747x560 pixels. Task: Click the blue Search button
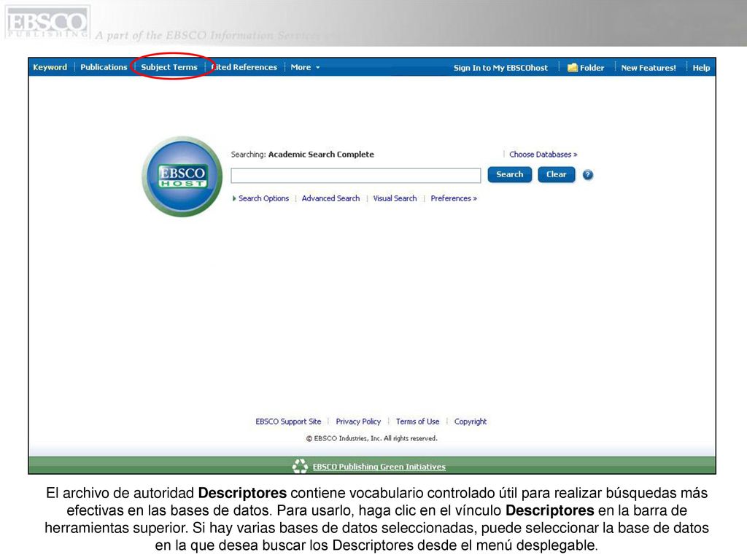[x=509, y=175]
